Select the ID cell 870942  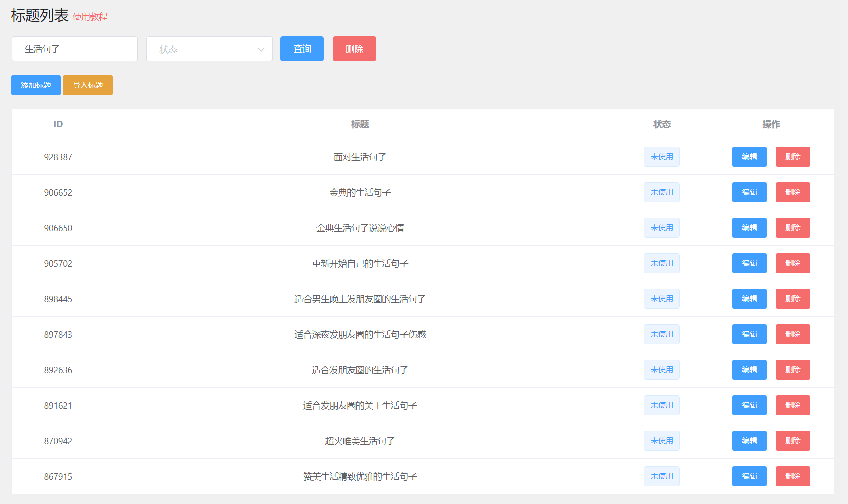(58, 441)
